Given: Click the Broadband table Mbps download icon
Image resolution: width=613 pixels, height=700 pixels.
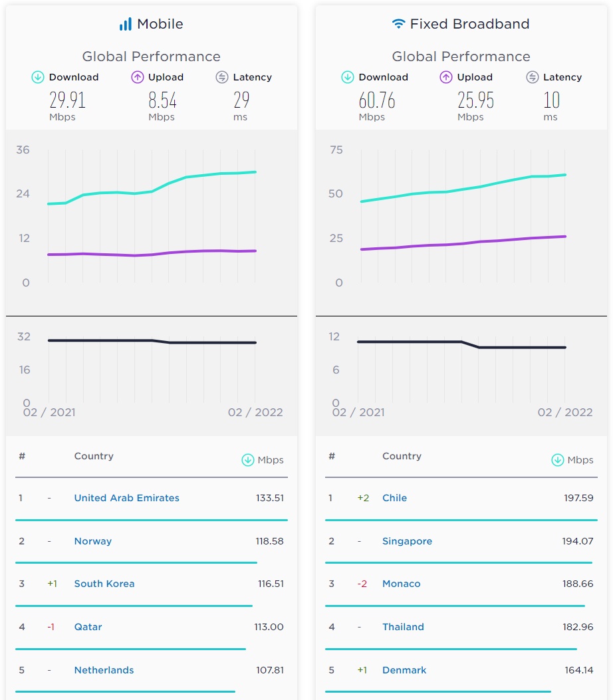Looking at the screenshot, I should click(558, 460).
